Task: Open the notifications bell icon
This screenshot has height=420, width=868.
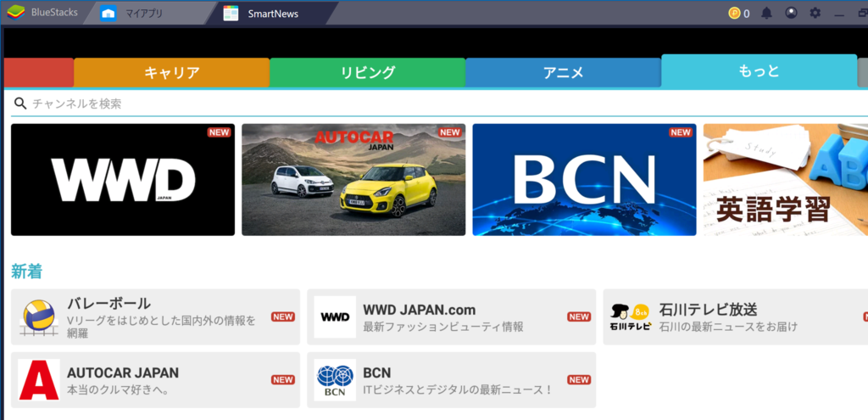Action: (766, 14)
